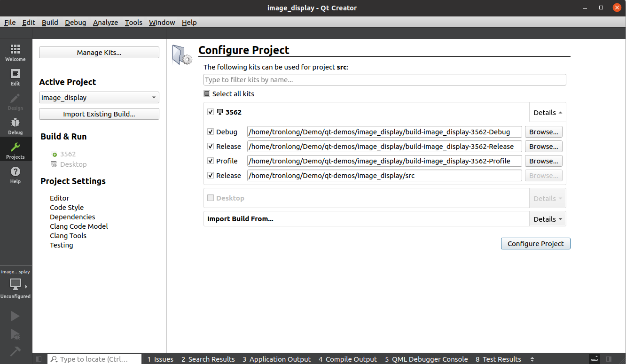
Task: Open the File menu
Action: [x=10, y=23]
